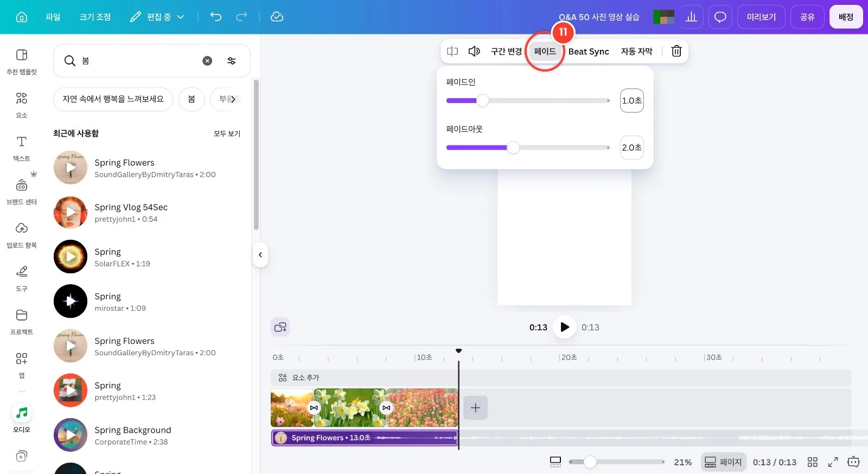Click 모두 보기 link
Image resolution: width=868 pixels, height=474 pixels.
coord(227,133)
